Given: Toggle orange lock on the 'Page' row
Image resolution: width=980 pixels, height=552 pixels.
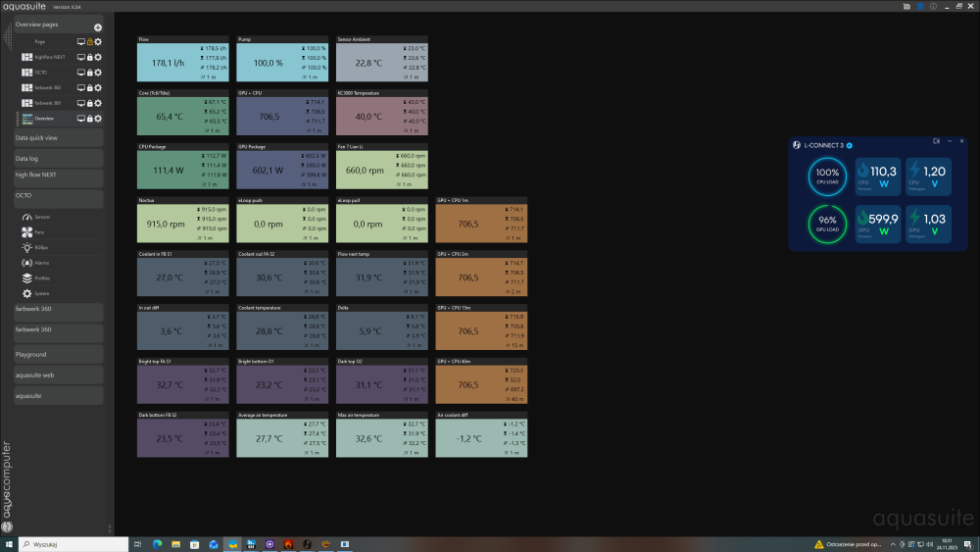Looking at the screenshot, I should tap(89, 42).
